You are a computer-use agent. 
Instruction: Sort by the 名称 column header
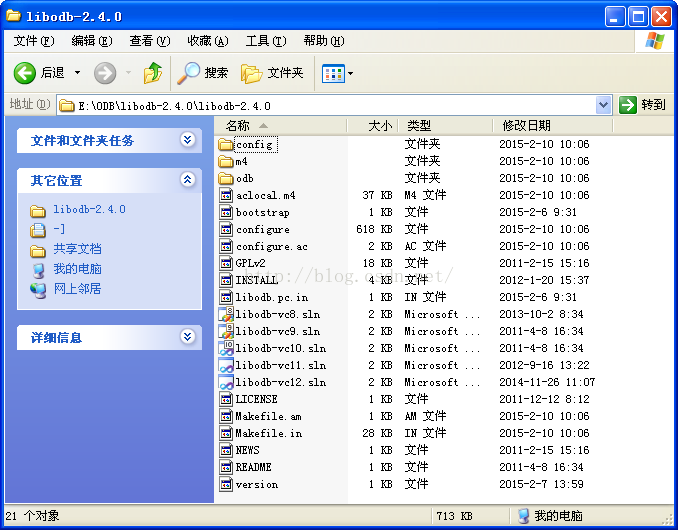(280, 126)
